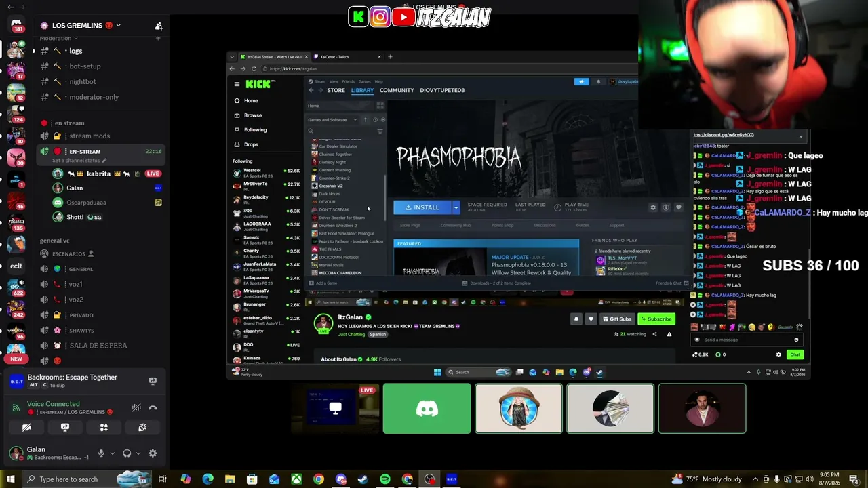Select user Oscarpaduaaa in voice channel
The image size is (868, 488).
pos(107,203)
